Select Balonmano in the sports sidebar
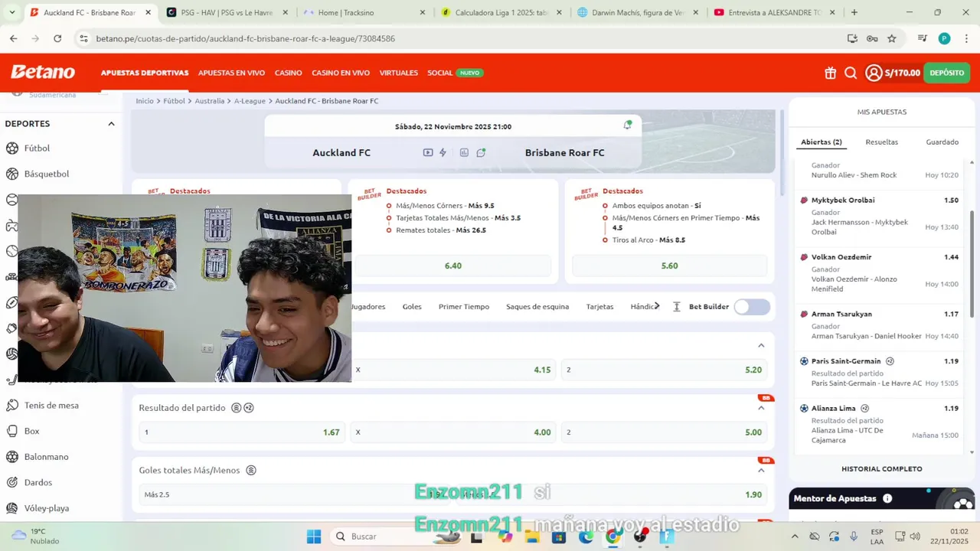The height and width of the screenshot is (551, 980). click(x=46, y=457)
